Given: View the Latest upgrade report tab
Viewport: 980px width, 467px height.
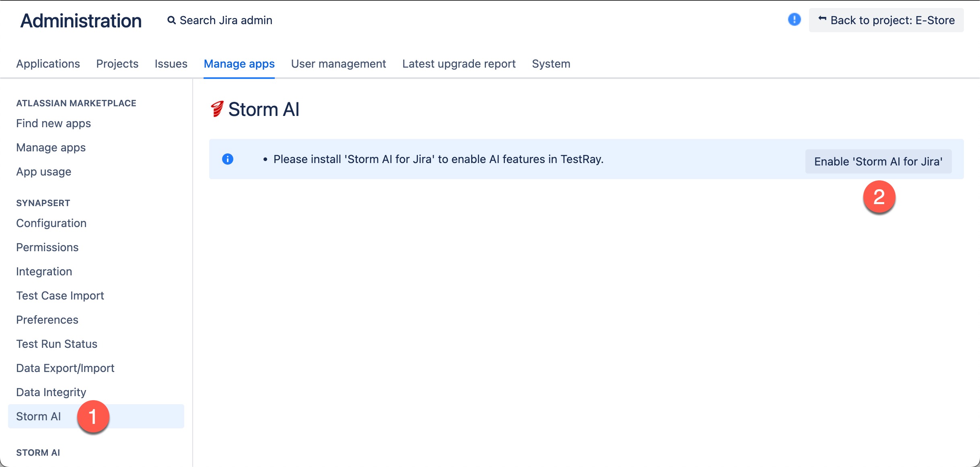Looking at the screenshot, I should point(459,64).
